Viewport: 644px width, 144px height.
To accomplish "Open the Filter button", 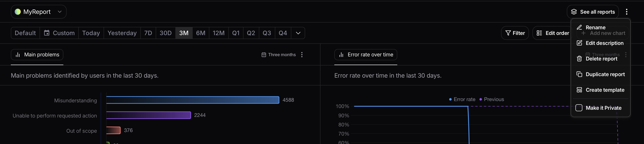I will coord(515,33).
